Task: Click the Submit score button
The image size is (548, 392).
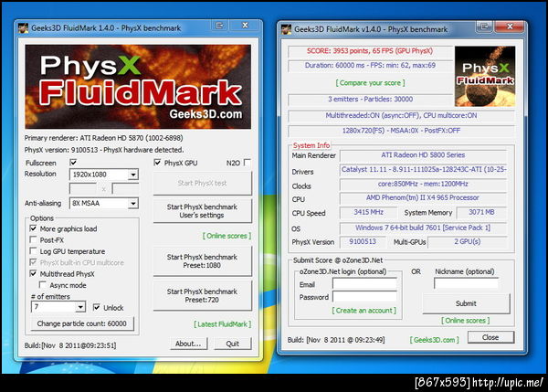Action: pyautogui.click(x=466, y=303)
